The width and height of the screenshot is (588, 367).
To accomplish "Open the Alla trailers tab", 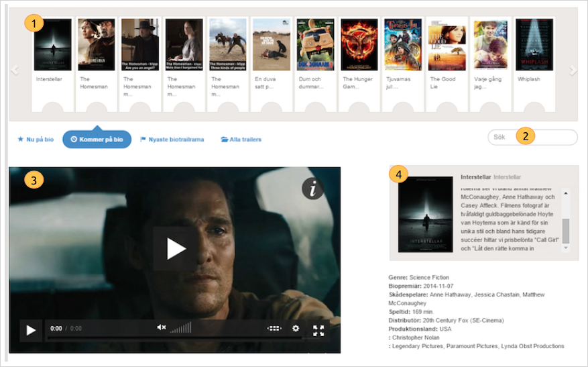I will (x=241, y=140).
